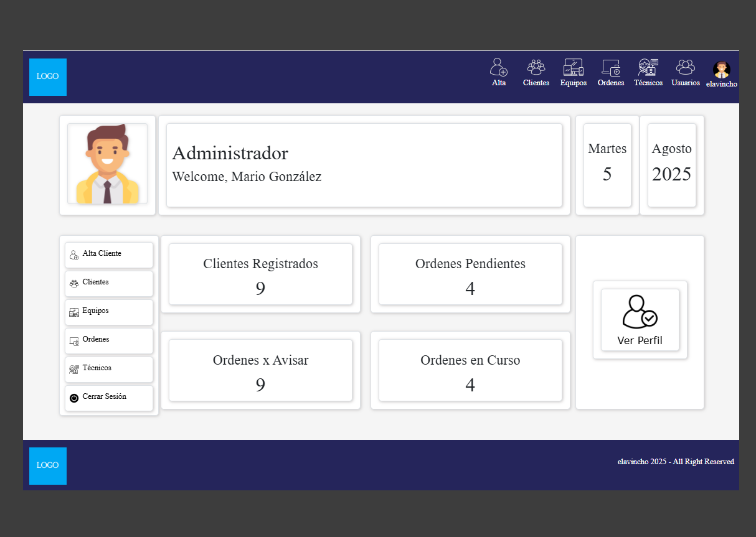756x537 pixels.
Task: Click the Ver Perfil user icon
Action: click(x=640, y=312)
